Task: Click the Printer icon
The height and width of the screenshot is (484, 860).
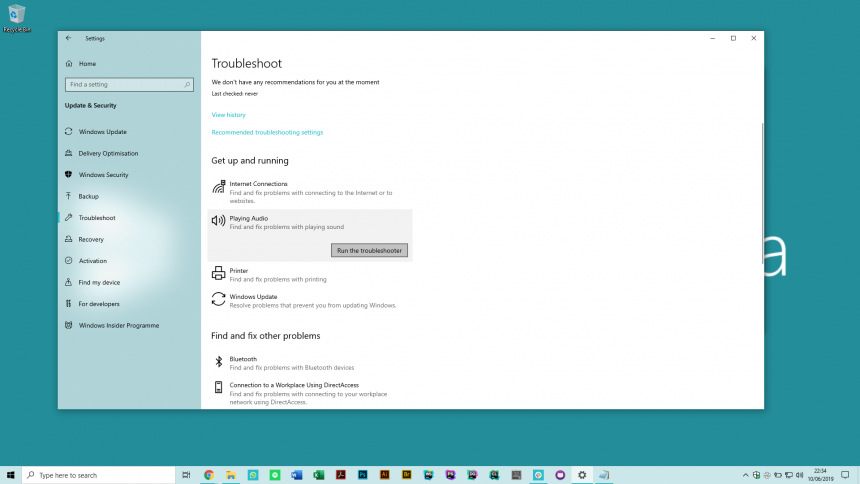Action: 218,273
